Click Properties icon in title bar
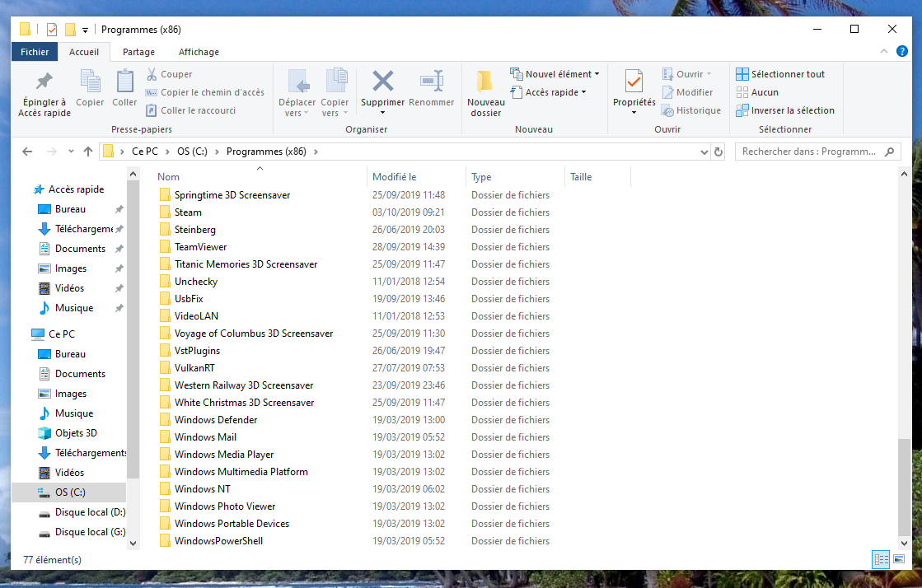The width and height of the screenshot is (922, 588). pyautogui.click(x=52, y=30)
